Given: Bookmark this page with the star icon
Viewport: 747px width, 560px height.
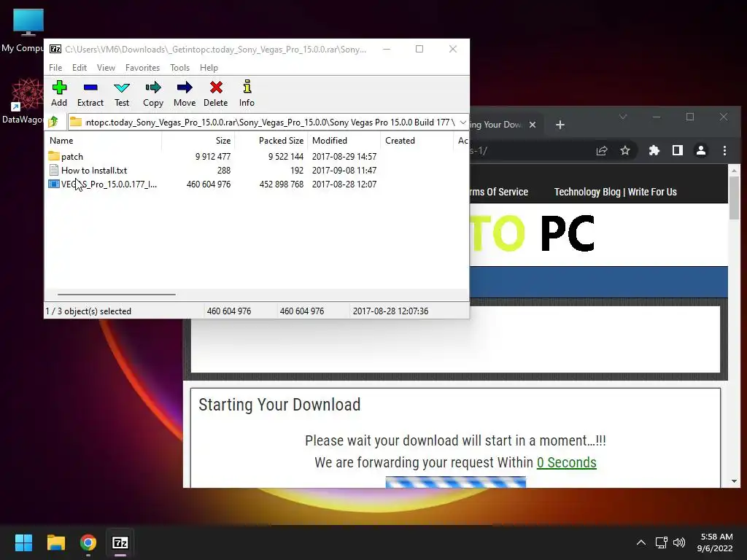Looking at the screenshot, I should (x=625, y=150).
